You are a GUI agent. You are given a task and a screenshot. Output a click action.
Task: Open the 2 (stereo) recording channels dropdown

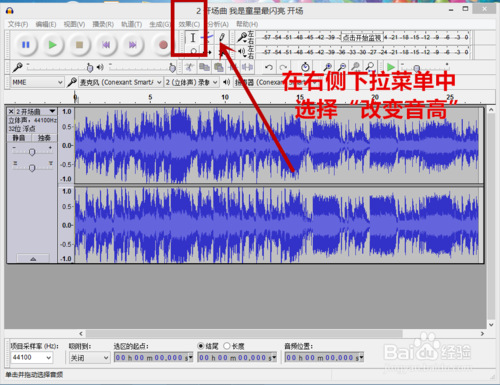click(x=192, y=82)
